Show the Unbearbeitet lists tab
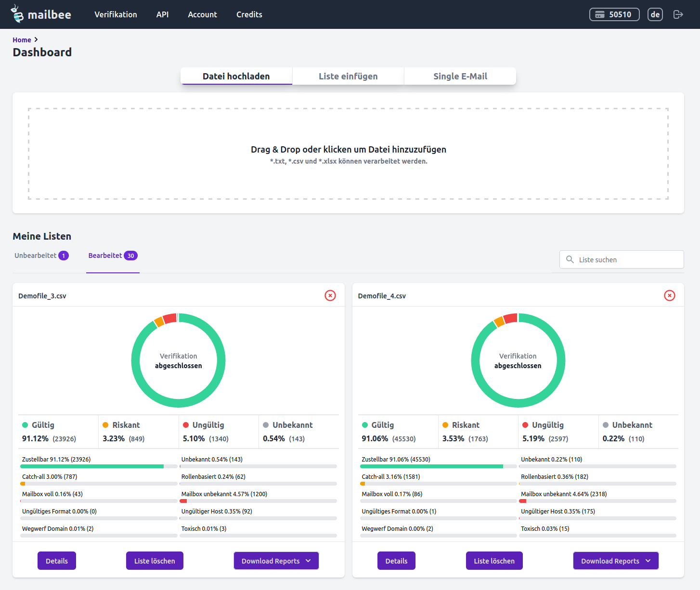 point(41,256)
